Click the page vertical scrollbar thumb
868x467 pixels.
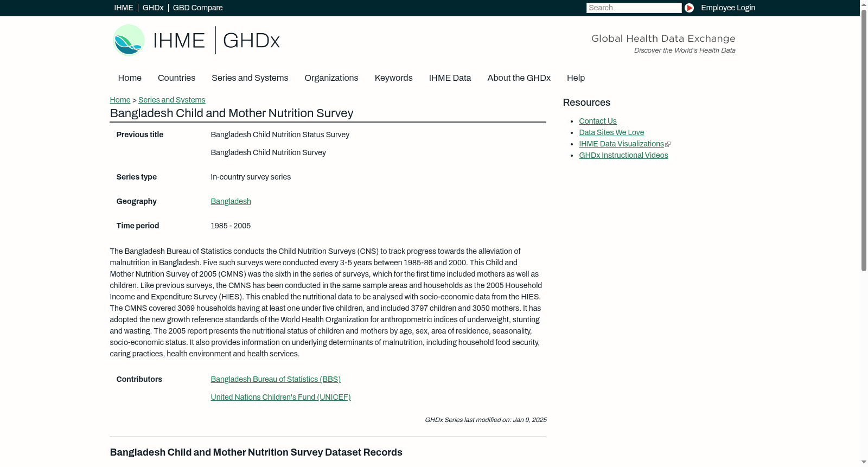[864, 140]
